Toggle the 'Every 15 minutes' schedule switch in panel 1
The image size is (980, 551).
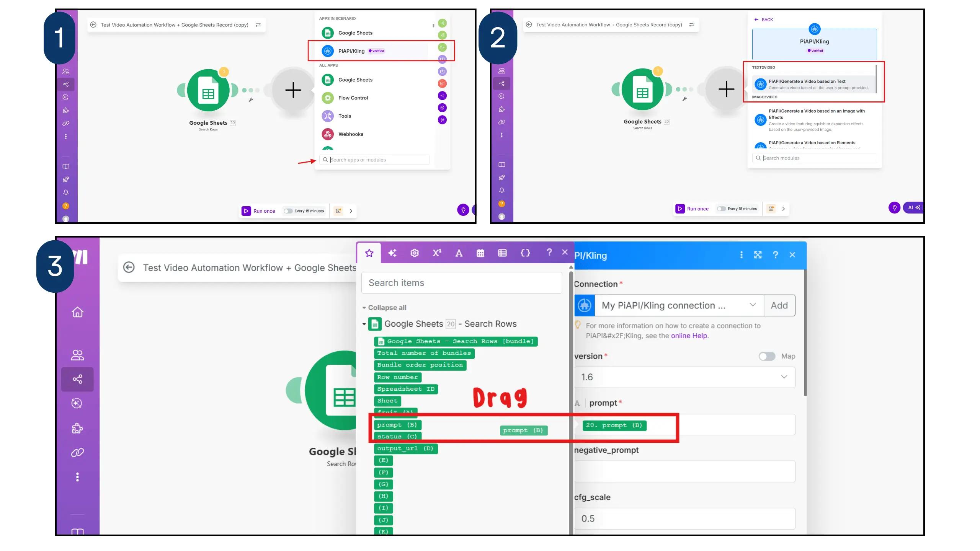point(288,211)
